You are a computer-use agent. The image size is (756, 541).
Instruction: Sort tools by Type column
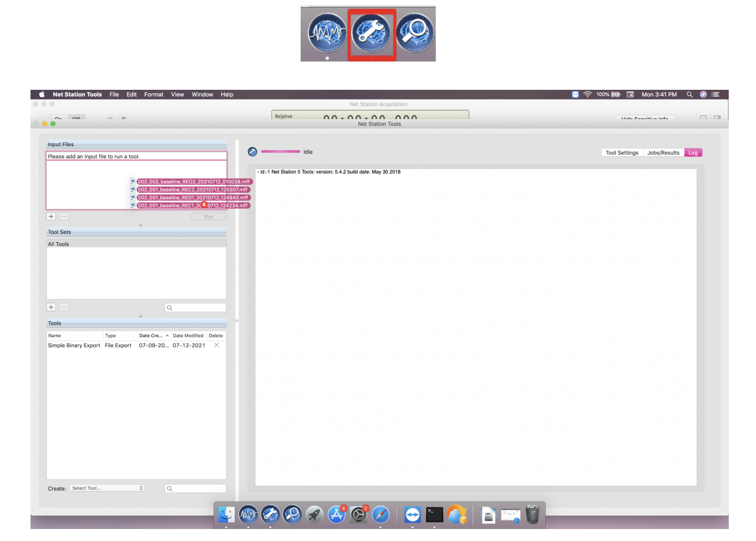120,336
